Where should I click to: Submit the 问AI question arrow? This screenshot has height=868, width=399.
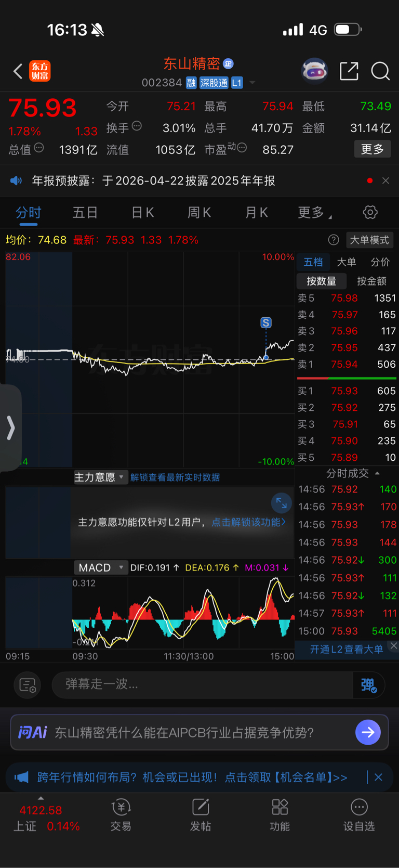pos(368,732)
